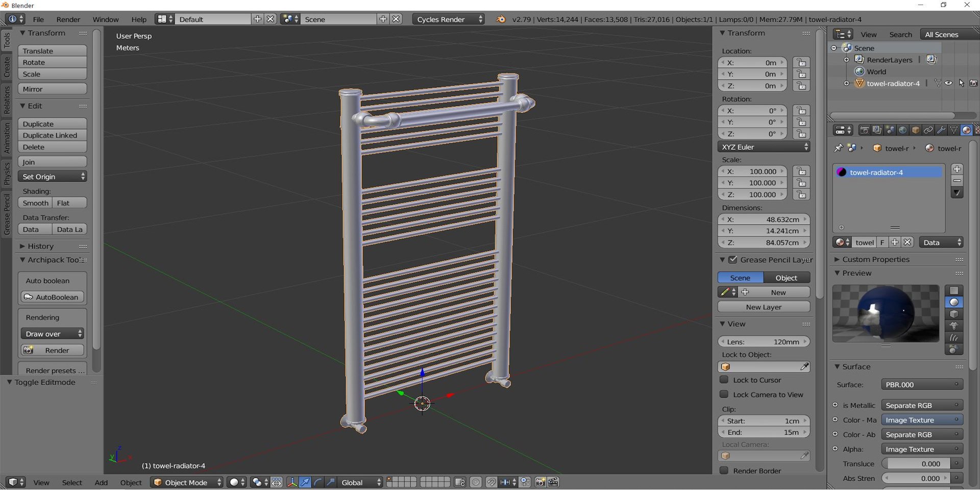Screen dimensions: 980x490
Task: Click the New Layer button
Action: click(x=764, y=307)
